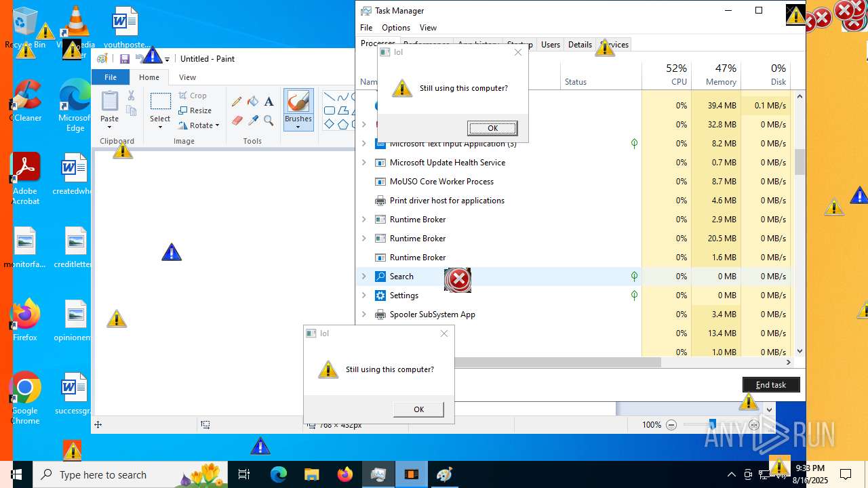Switch to the View tab in Paint
This screenshot has width=868, height=488.
coord(188,77)
